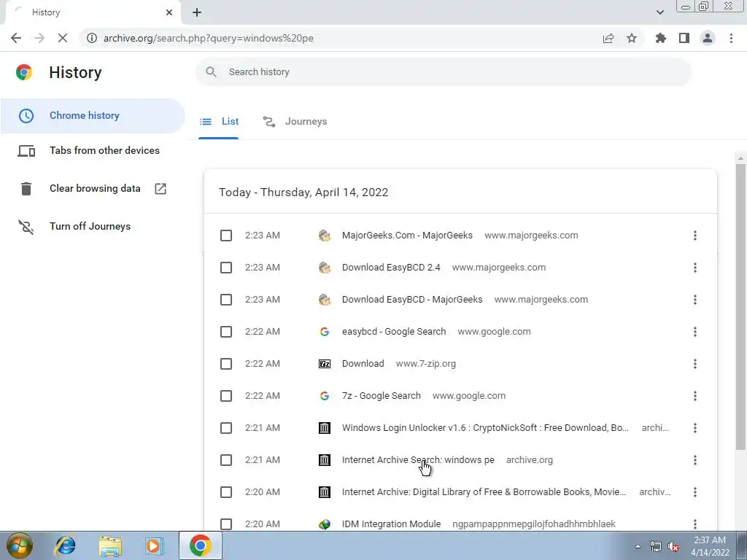Open actions menu for Download EasyBCD 2.4
Screen dimensions: 747x560
(695, 268)
